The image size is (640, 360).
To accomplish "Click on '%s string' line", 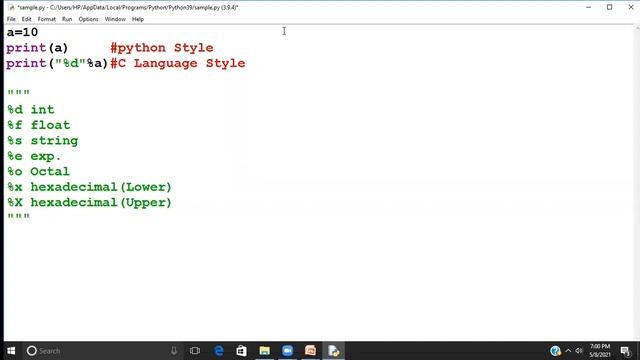I will click(42, 141).
